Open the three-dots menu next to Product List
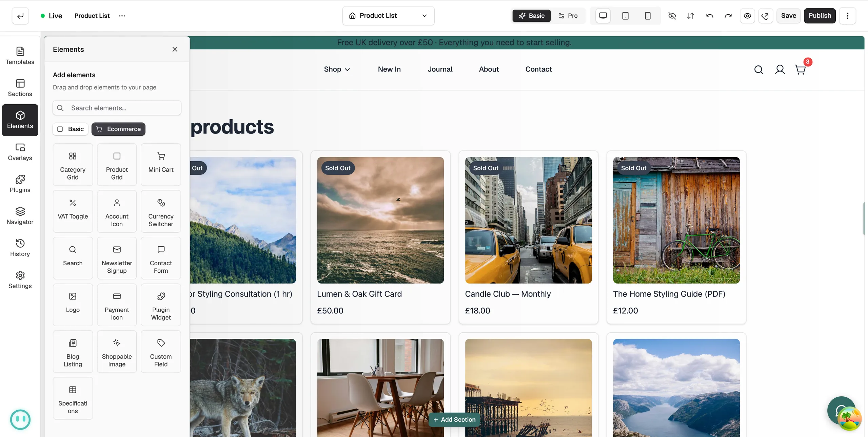This screenshot has width=868, height=437. coord(122,16)
